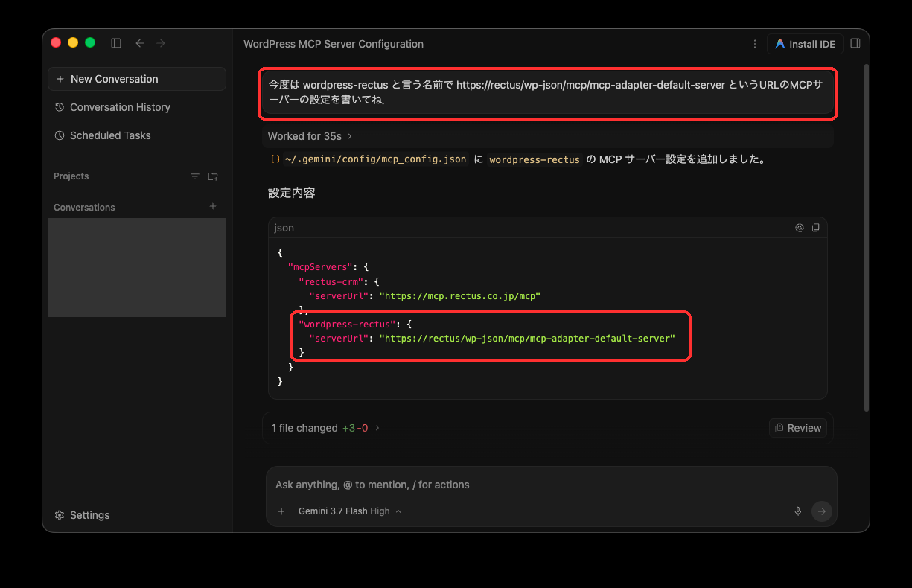The image size is (912, 588).
Task: Go forward with the right arrow
Action: [x=161, y=43]
